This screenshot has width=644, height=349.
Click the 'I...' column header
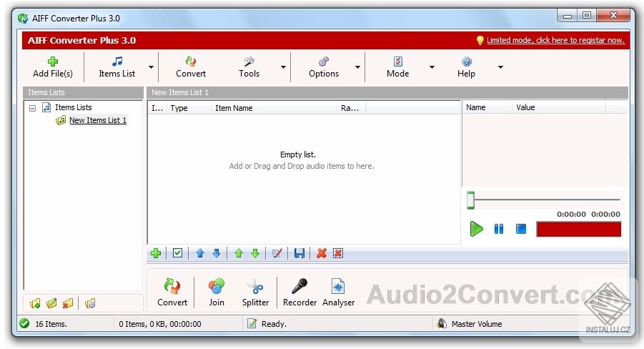coord(157,108)
